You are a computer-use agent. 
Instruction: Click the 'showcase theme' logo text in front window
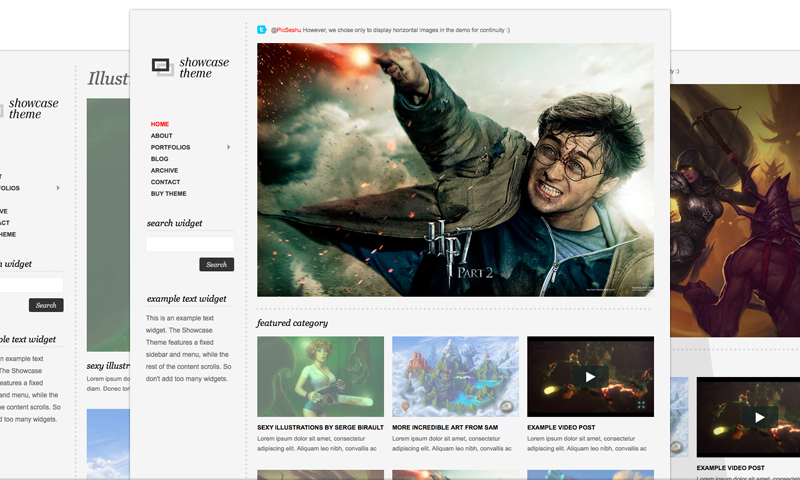tap(204, 67)
